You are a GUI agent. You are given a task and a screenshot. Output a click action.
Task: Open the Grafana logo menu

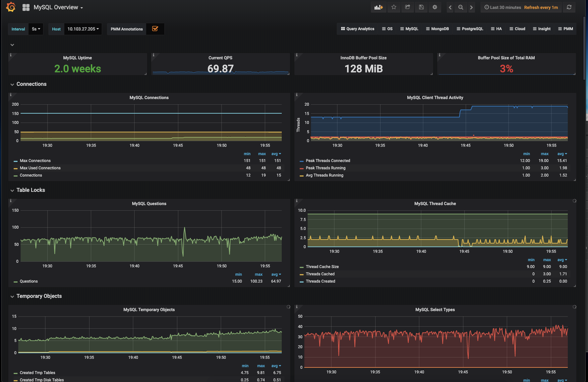(x=11, y=7)
